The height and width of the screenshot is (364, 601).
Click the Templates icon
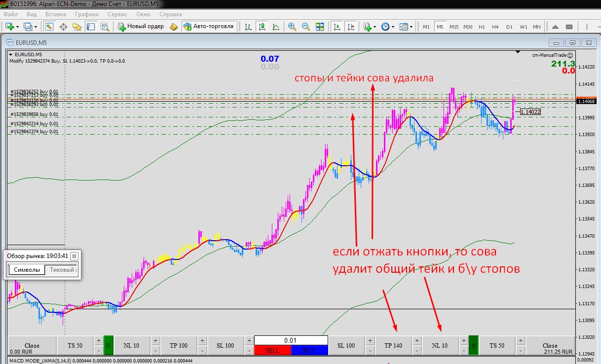[x=404, y=26]
